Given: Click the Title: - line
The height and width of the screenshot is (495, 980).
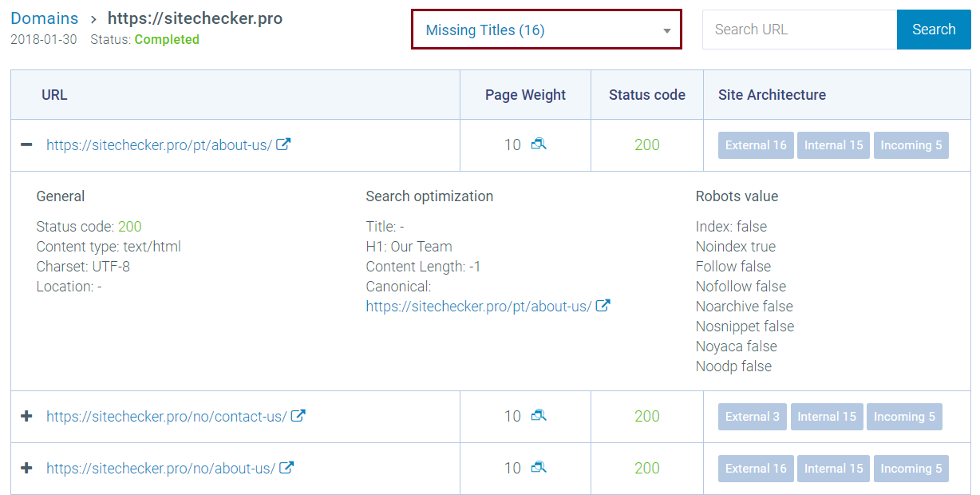Looking at the screenshot, I should point(385,227).
